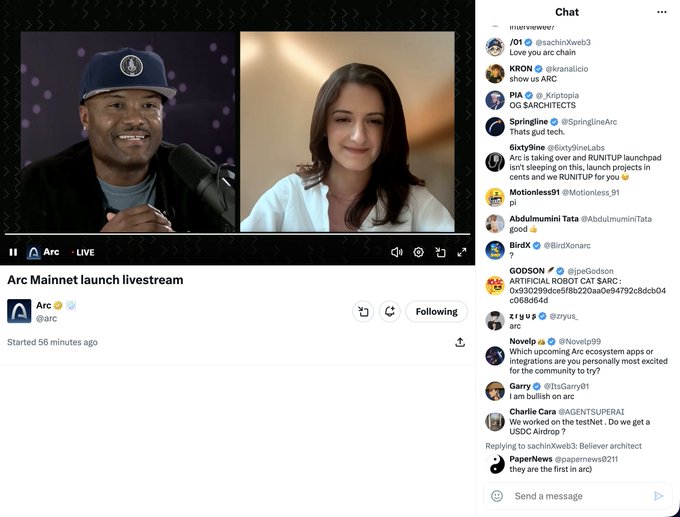
Task: Click Abdulmumini Tata's avatar
Action: point(495,224)
